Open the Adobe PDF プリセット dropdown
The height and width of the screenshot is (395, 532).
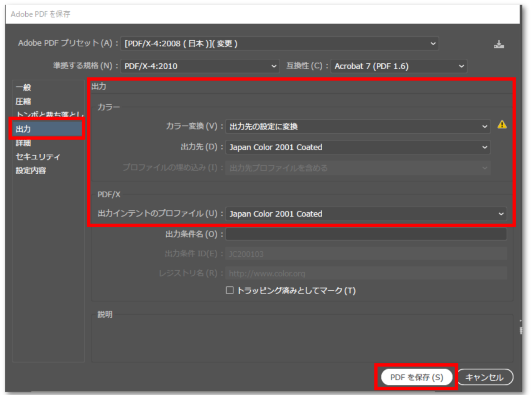[x=280, y=43]
